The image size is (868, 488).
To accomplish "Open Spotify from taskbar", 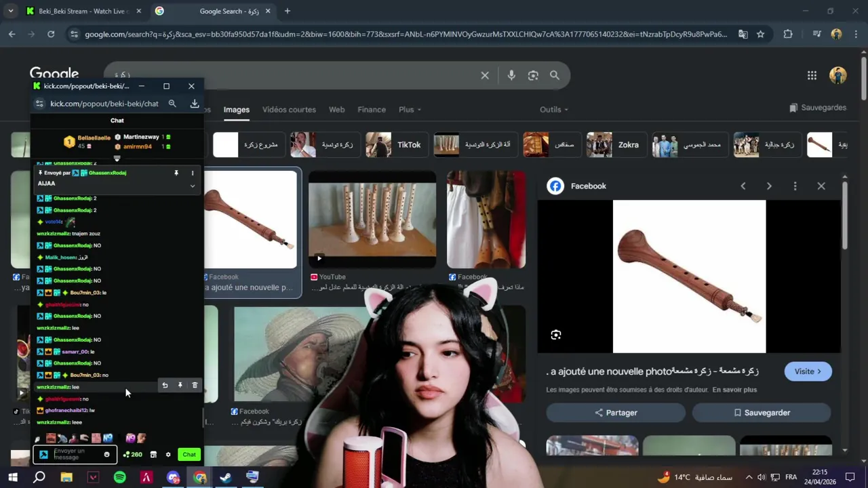I will click(120, 477).
